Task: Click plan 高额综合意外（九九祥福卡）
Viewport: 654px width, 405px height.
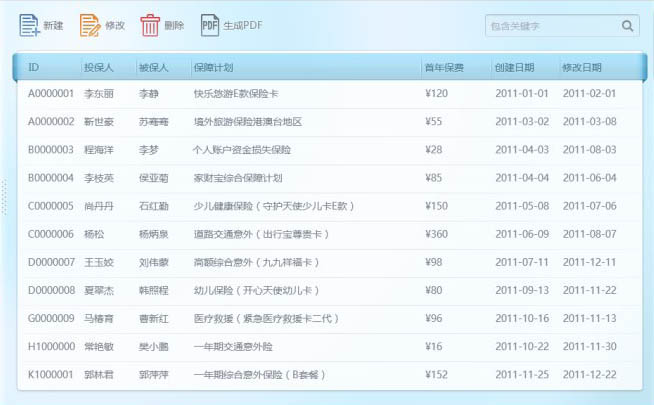Action: [256, 262]
